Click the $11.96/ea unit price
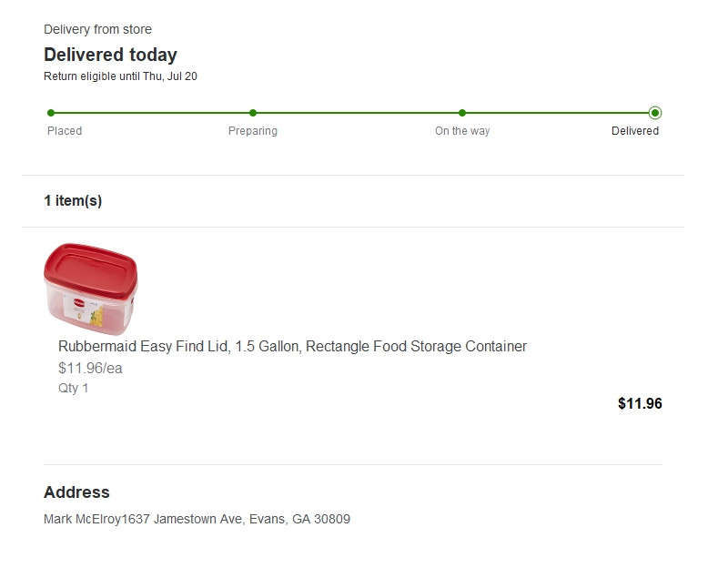Screen dimensions: 728x588 pos(90,369)
